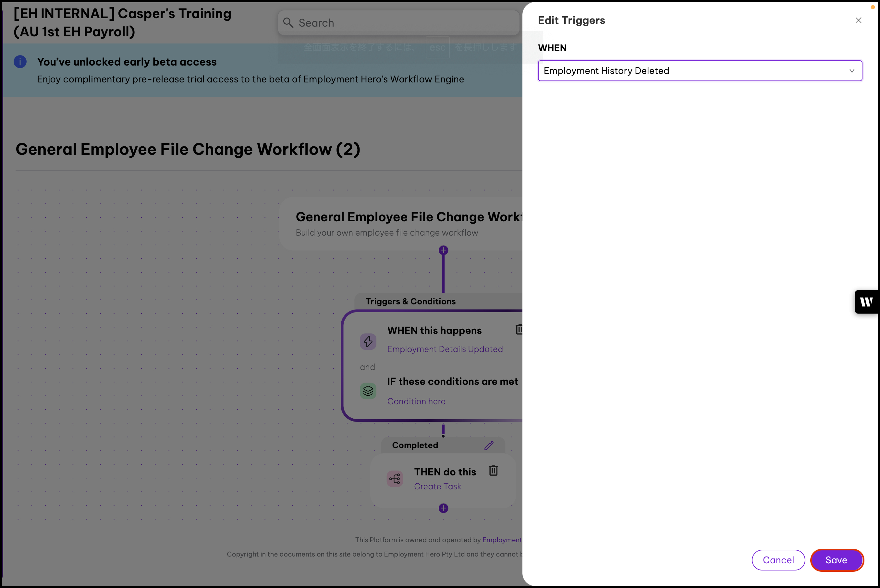Viewport: 880px width, 588px height.
Task: Click the beta access info icon
Action: coord(20,62)
